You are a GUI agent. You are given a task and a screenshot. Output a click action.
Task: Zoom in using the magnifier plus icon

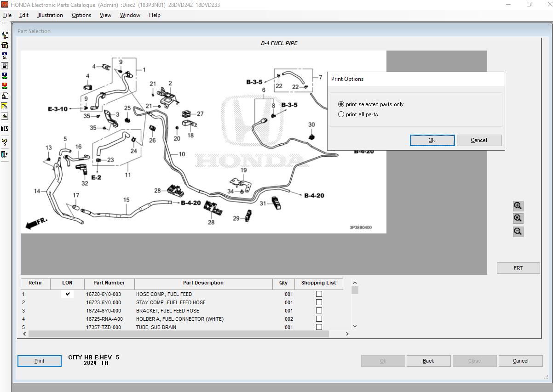coord(518,206)
